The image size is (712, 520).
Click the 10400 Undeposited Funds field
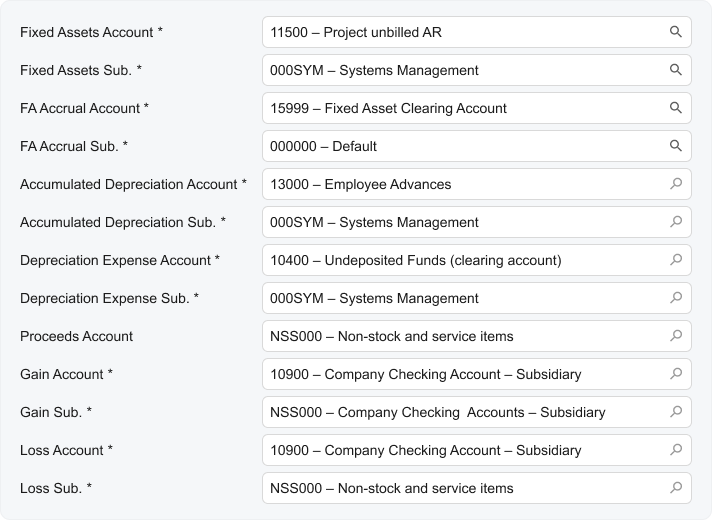coord(460,260)
